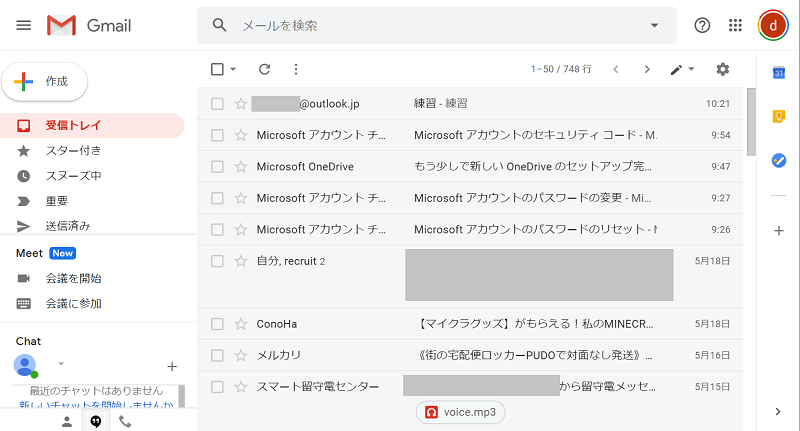Screen dimensions: 800x431
Task: Open the メルカリ PUDO email
Action: click(x=470, y=355)
